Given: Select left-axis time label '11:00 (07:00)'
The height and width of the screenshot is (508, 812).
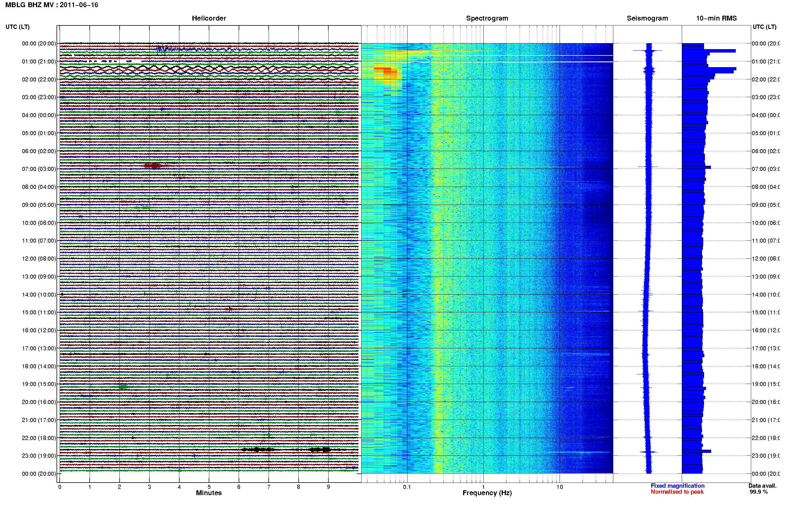Looking at the screenshot, I should point(39,241).
